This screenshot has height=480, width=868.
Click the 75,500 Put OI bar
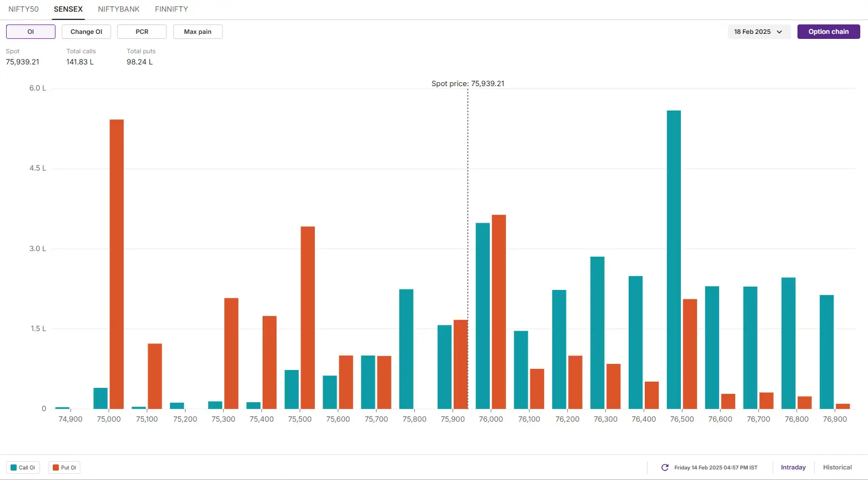coord(308,318)
